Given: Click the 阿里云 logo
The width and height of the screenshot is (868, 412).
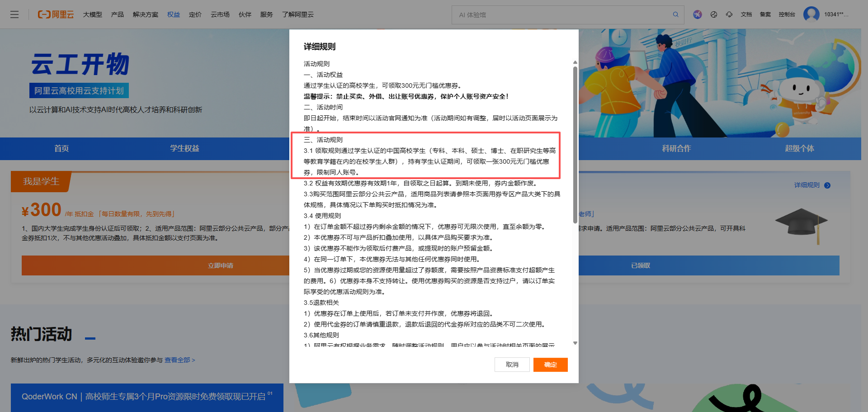Looking at the screenshot, I should coord(56,14).
